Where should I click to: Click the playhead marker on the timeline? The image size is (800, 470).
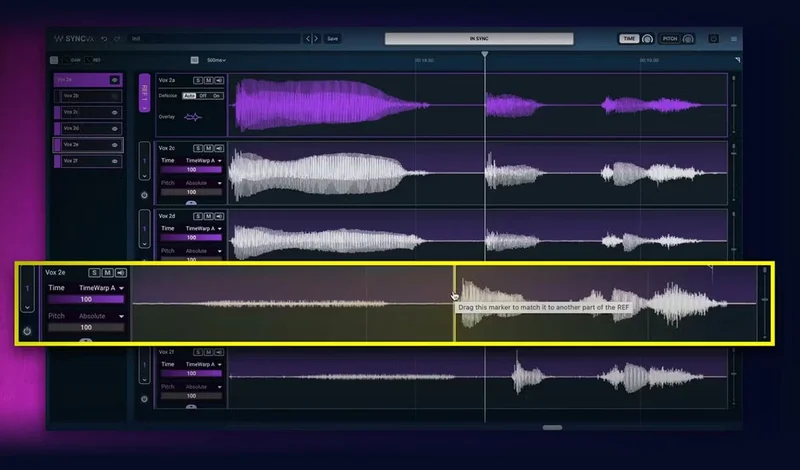pyautogui.click(x=485, y=54)
